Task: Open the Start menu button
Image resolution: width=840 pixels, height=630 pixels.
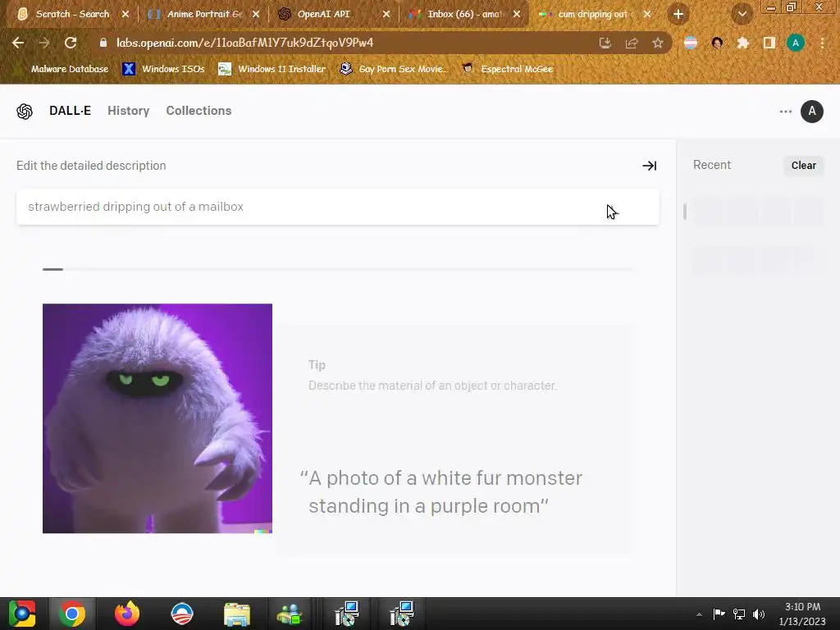Action: click(21, 614)
